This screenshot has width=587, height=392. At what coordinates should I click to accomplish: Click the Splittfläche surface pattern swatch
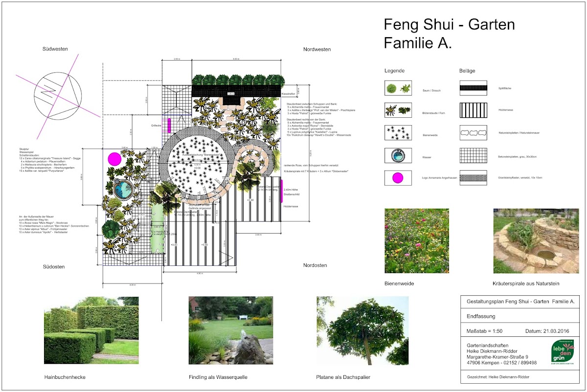click(473, 88)
